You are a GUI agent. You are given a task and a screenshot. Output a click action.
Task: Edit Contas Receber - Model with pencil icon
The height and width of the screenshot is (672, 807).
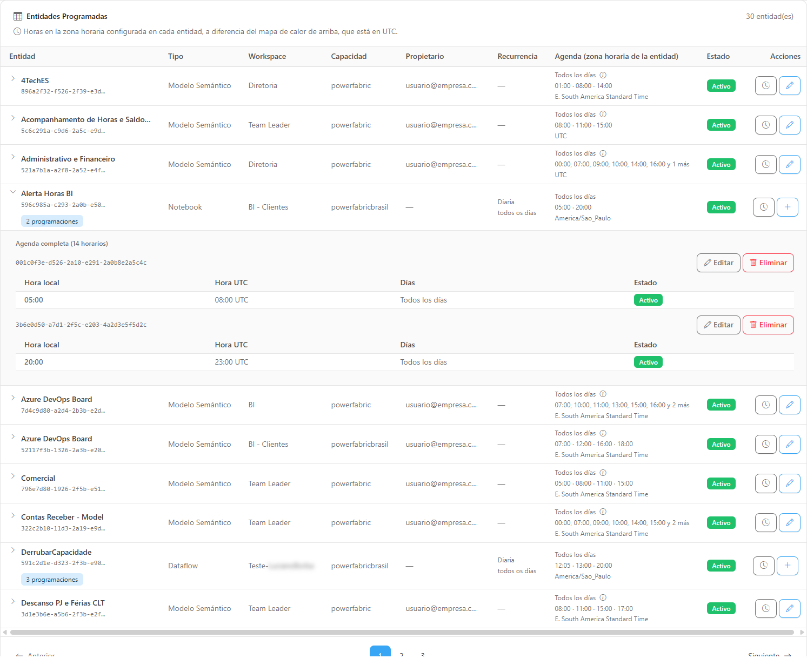point(789,522)
